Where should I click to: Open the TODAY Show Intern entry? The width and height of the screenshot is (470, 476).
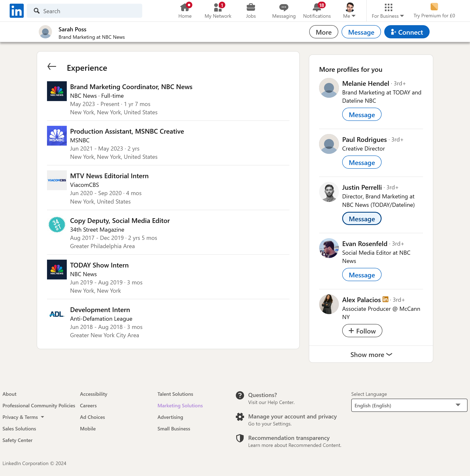pos(99,265)
